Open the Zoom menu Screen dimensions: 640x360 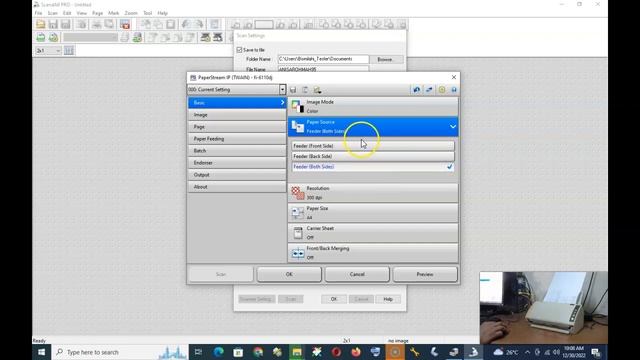click(x=131, y=13)
